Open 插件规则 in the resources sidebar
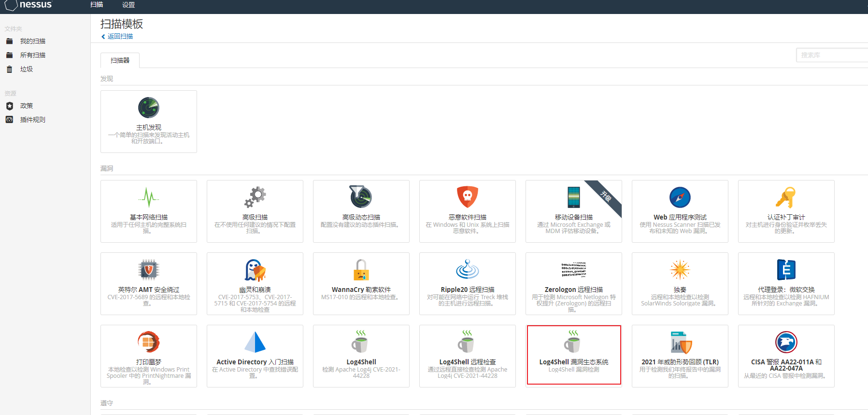The height and width of the screenshot is (415, 868). tap(32, 120)
